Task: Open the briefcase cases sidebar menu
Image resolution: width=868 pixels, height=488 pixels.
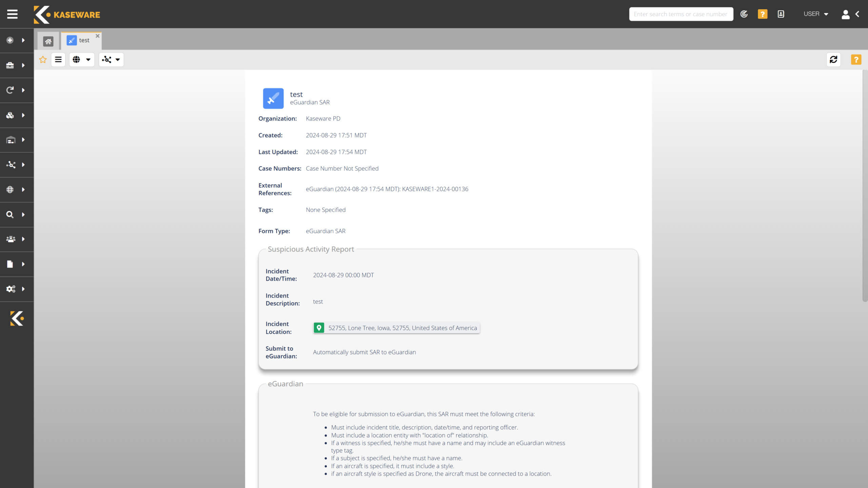Action: (x=10, y=65)
